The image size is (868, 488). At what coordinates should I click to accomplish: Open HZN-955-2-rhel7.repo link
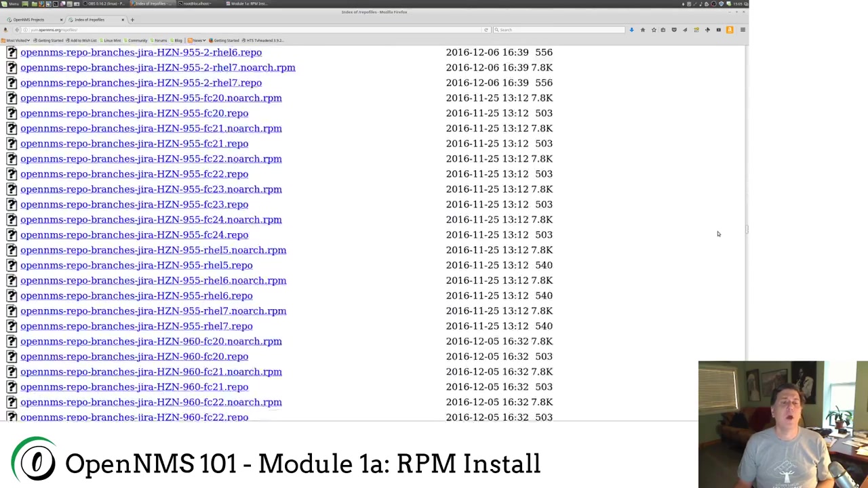click(141, 83)
